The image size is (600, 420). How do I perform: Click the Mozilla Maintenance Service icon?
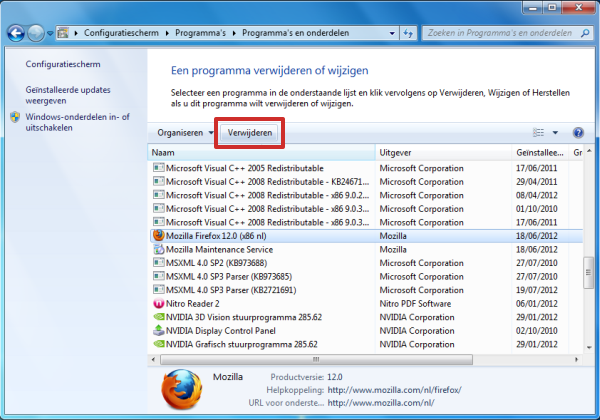tap(158, 249)
